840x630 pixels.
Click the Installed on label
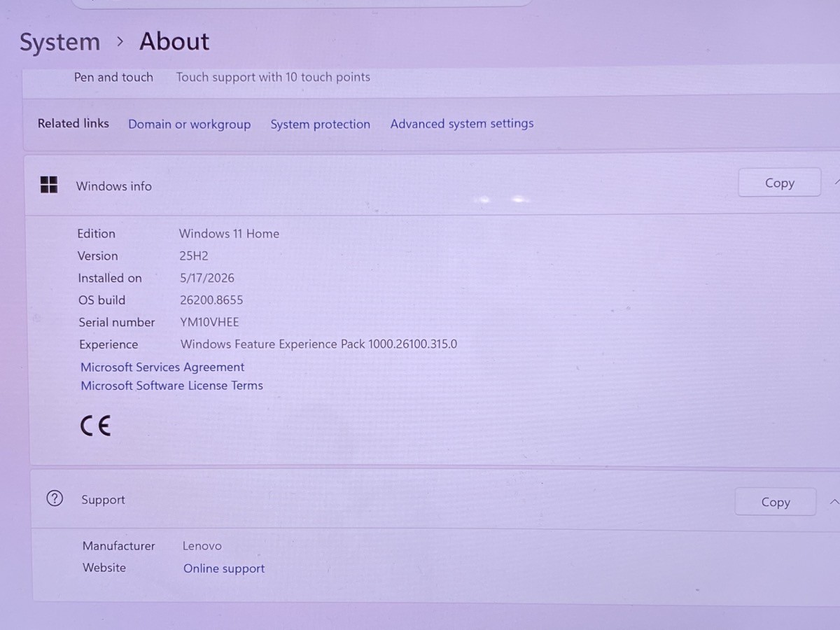[110, 278]
